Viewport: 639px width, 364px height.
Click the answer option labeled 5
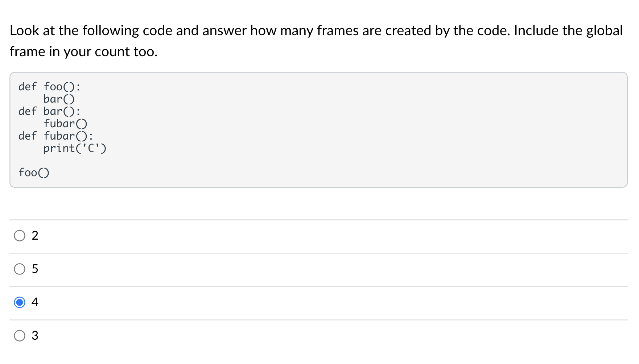click(35, 269)
